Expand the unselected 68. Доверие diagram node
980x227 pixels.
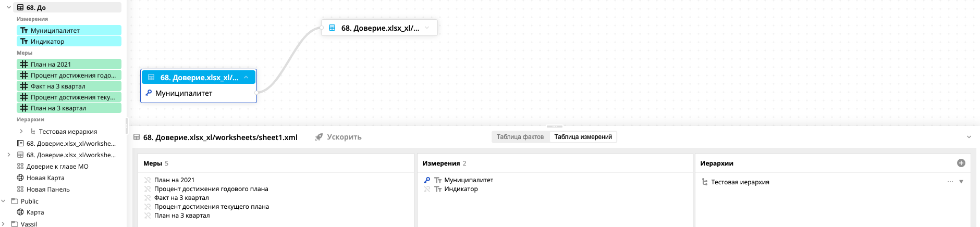pyautogui.click(x=427, y=28)
